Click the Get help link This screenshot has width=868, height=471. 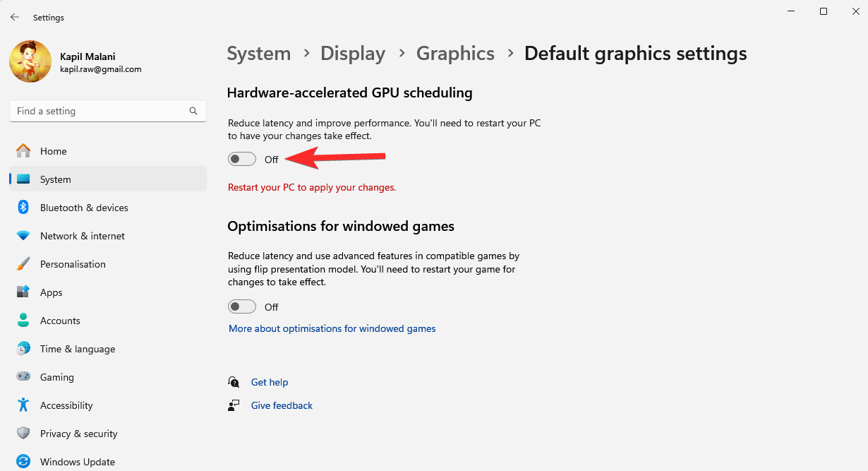click(270, 382)
